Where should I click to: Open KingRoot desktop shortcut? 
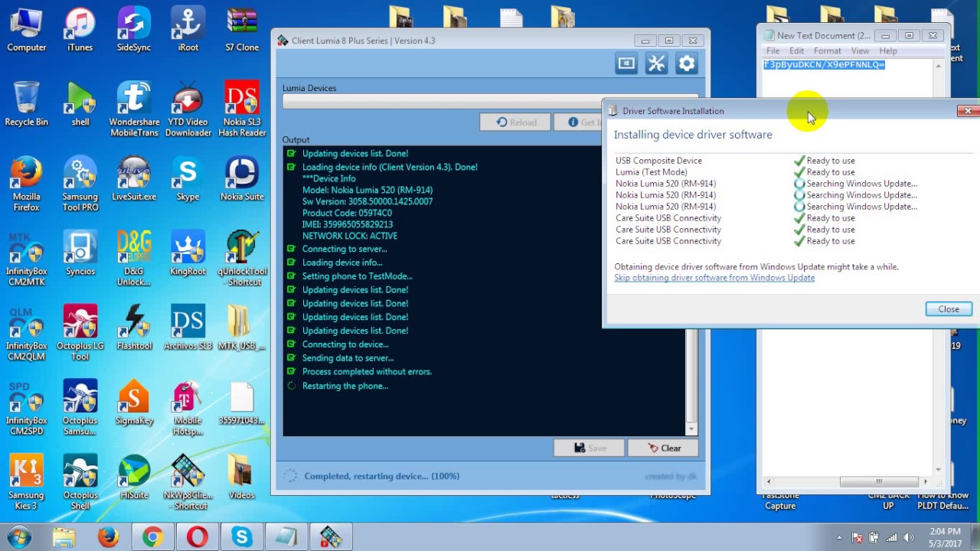point(188,254)
